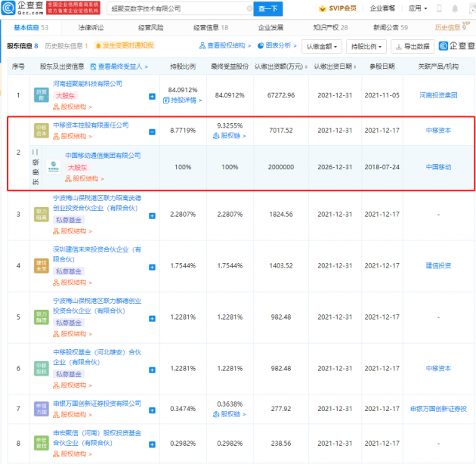
Task: Click 申银万国 purple logo icon
Action: (42, 409)
